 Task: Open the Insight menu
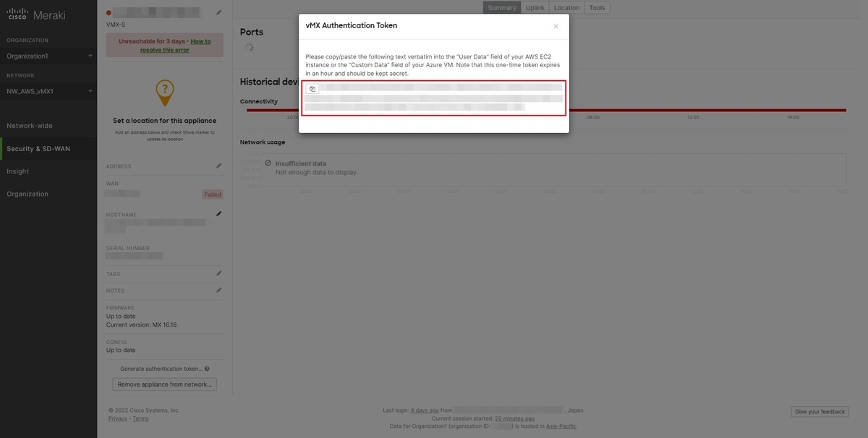click(18, 171)
